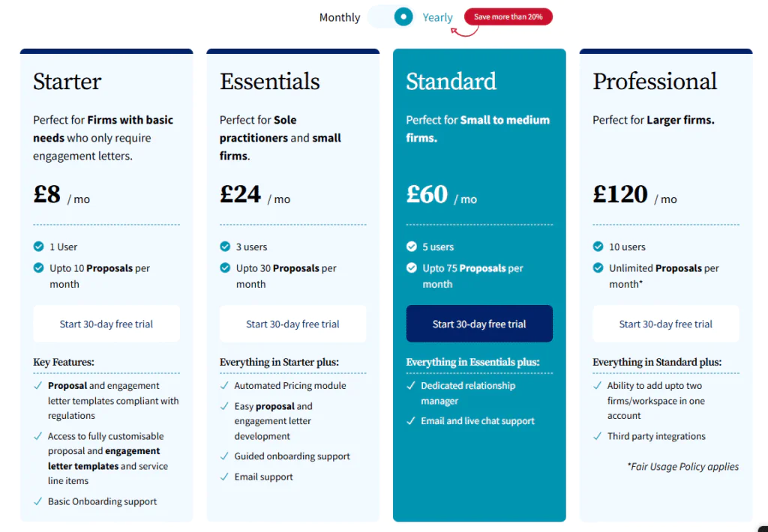
Task: Click checkmark beside 'Third party integrations'
Action: pyautogui.click(x=598, y=436)
